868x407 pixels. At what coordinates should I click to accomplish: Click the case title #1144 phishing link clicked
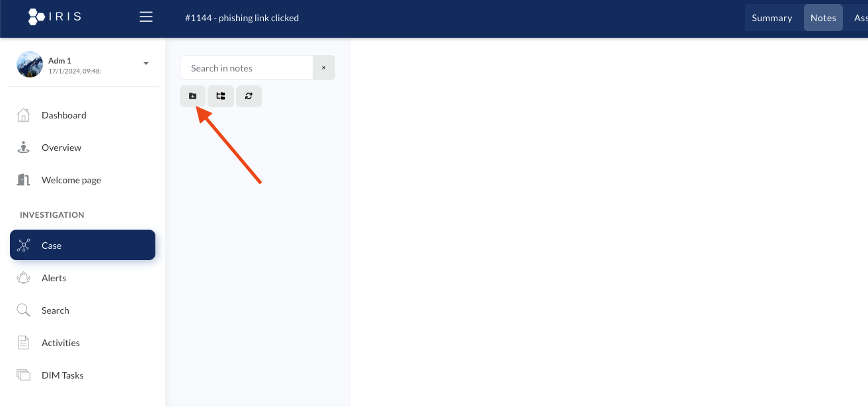pyautogui.click(x=242, y=18)
